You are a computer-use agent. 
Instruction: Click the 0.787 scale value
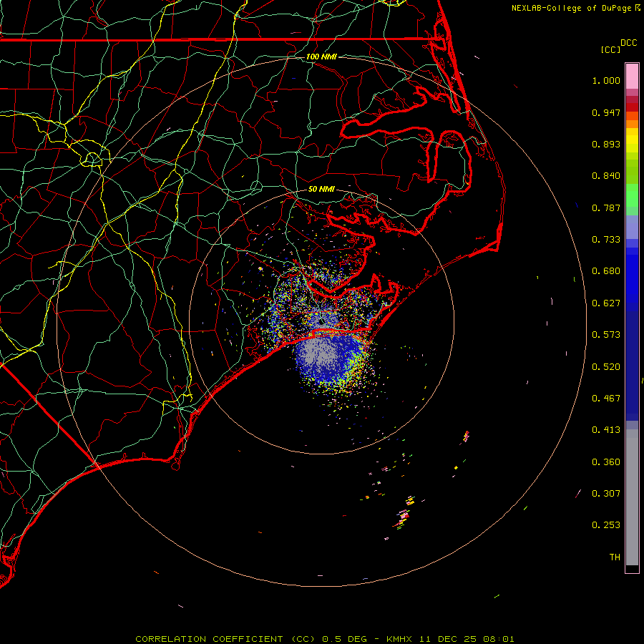point(606,208)
